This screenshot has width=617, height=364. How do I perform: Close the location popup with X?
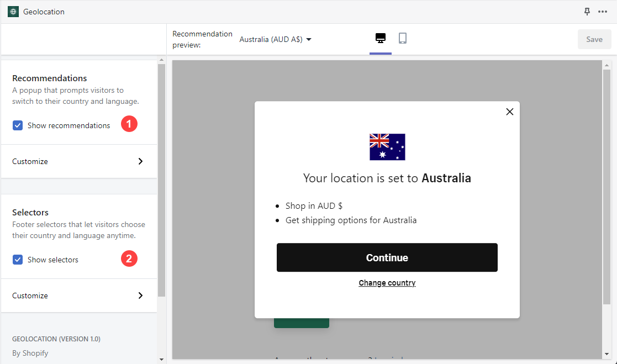[509, 112]
